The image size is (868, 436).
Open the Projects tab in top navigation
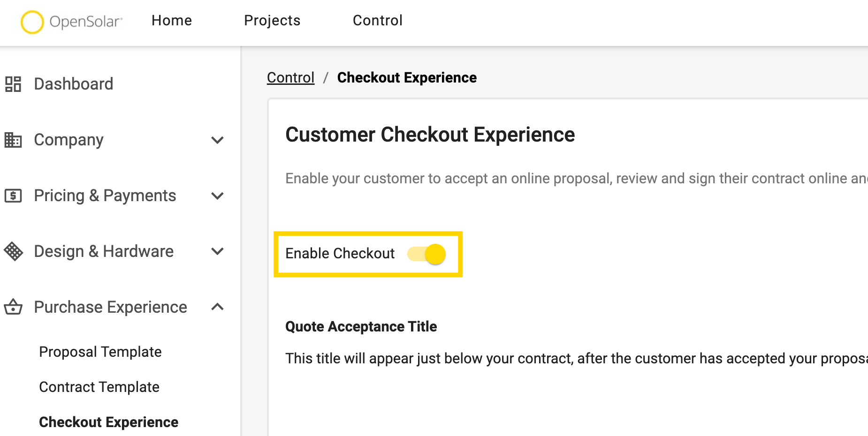272,21
